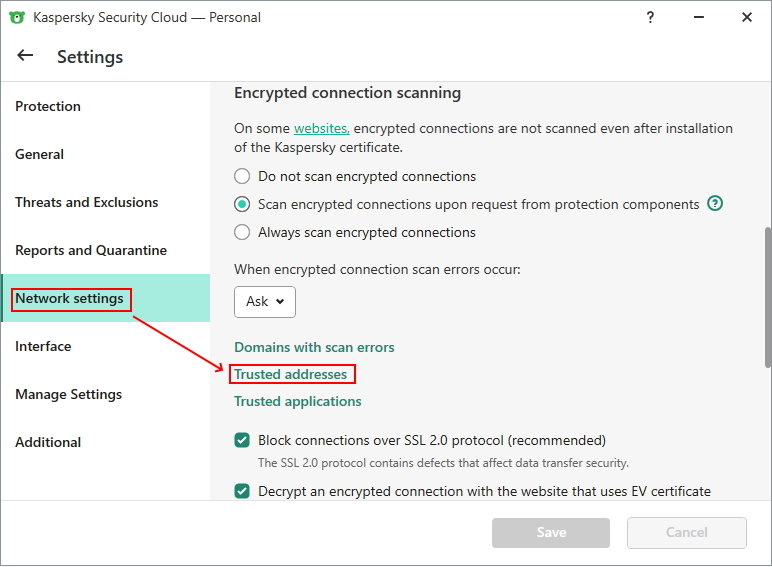Close the Kaspersky Security Cloud window
The width and height of the screenshot is (772, 567).
point(747,17)
